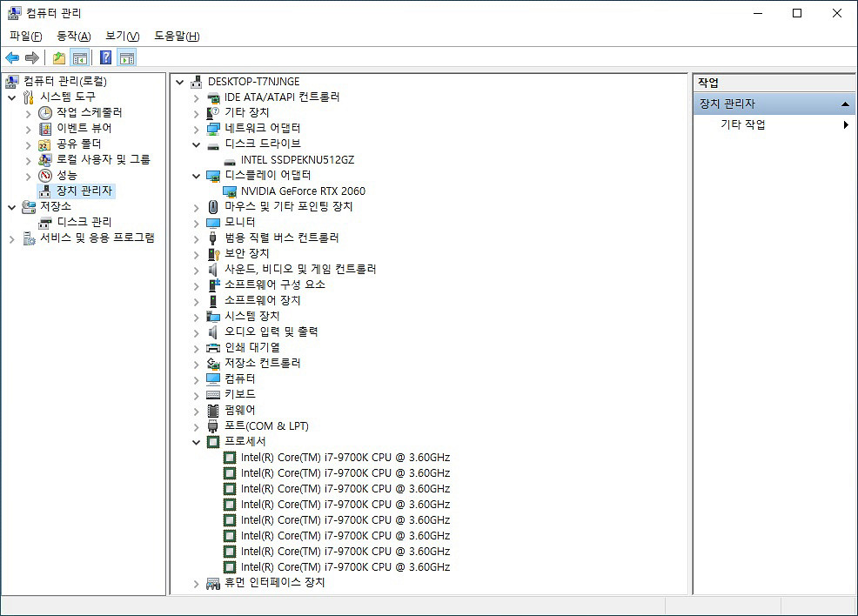
Task: Select the 컴퓨터 category icon
Action: (x=213, y=378)
